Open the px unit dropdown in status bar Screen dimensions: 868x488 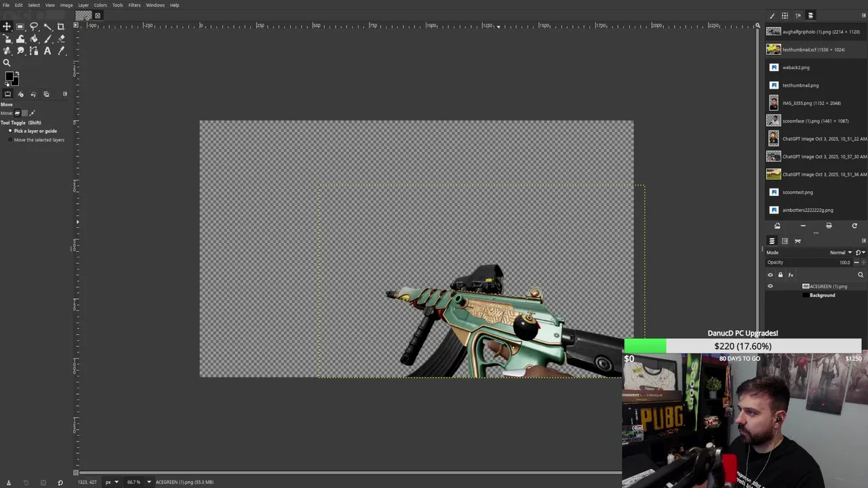pos(111,482)
